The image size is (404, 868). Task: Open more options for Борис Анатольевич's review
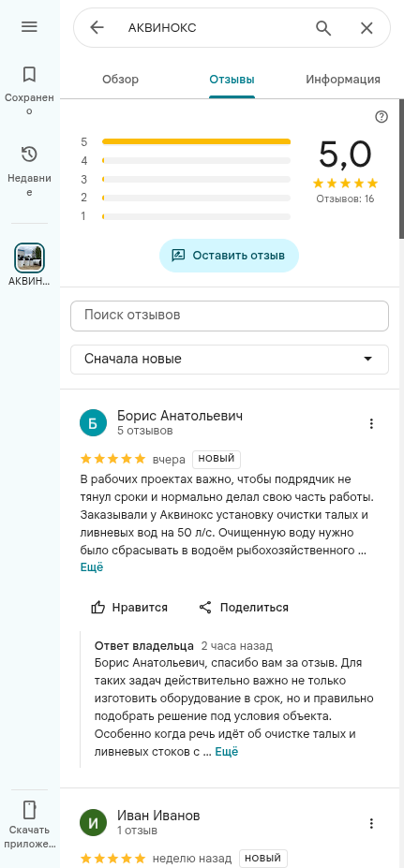(371, 423)
